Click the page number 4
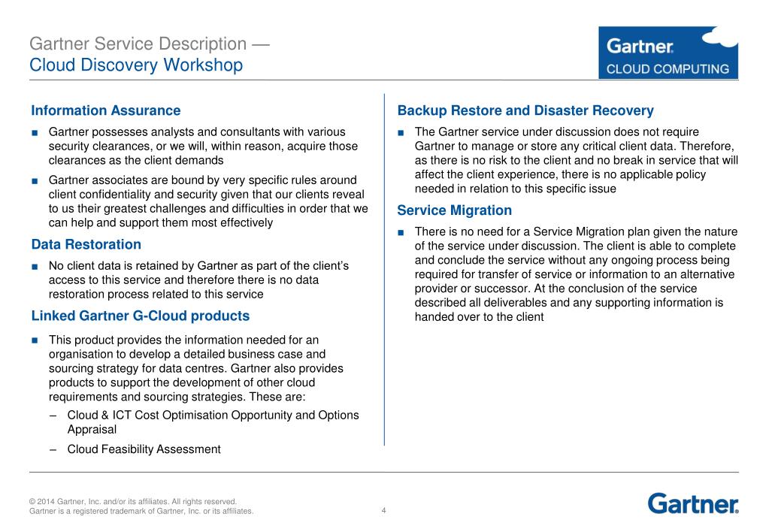Image resolution: width=769 pixels, height=532 pixels. (x=383, y=510)
